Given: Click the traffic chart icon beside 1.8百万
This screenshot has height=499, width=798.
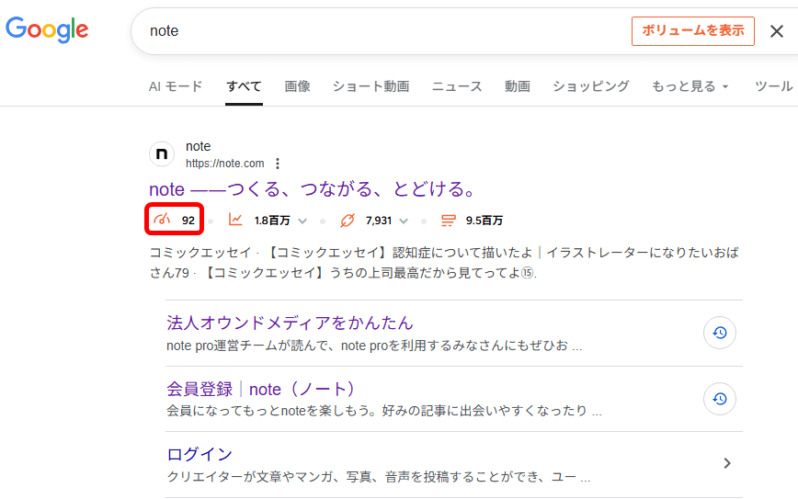Looking at the screenshot, I should click(236, 220).
